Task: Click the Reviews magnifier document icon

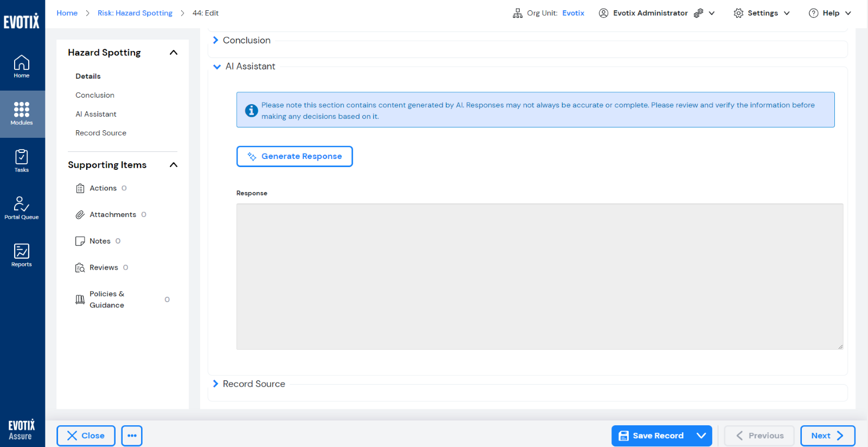Action: coord(80,267)
